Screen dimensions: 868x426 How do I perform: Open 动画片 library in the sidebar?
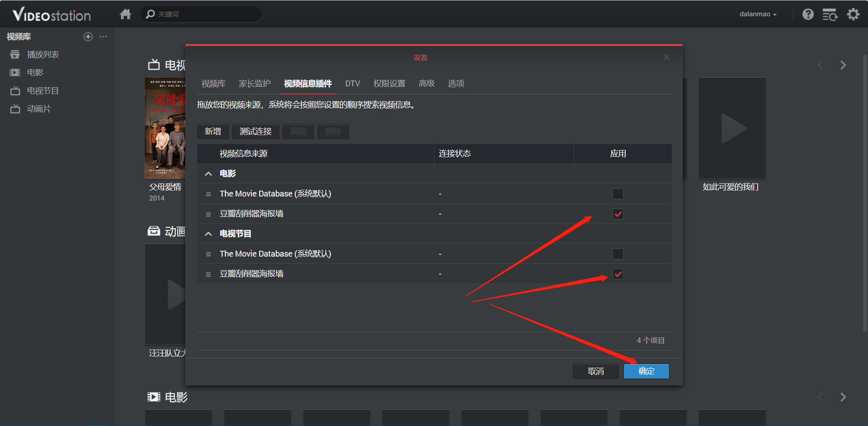coord(39,109)
